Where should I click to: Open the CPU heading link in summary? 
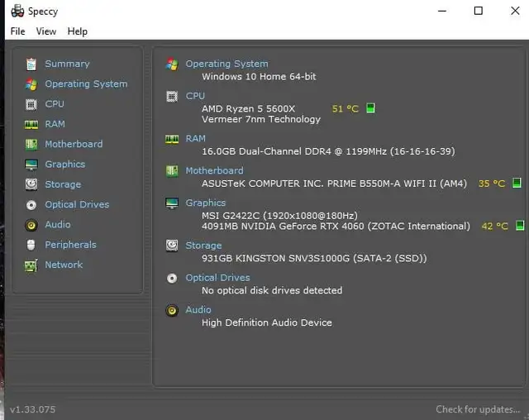point(195,96)
